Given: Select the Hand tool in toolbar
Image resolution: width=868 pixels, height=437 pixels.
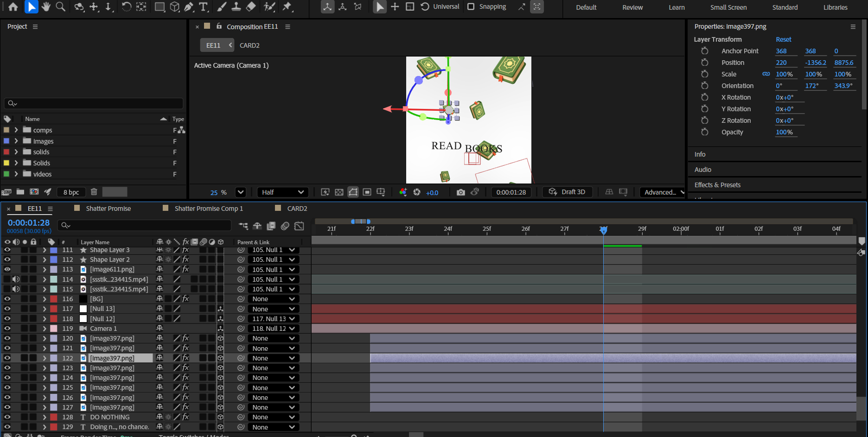Looking at the screenshot, I should [46, 7].
